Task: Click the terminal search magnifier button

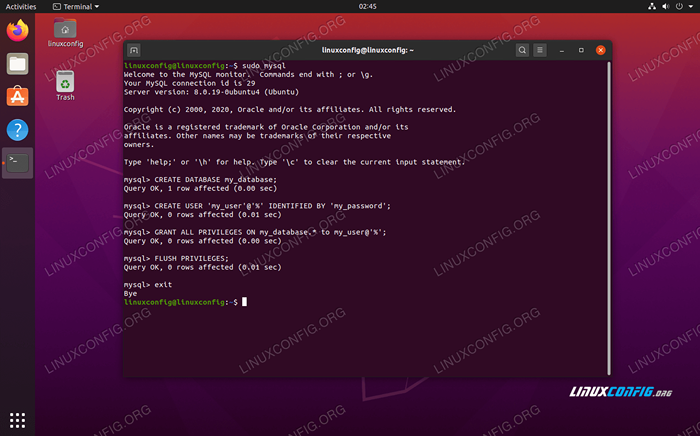Action: 522,50
